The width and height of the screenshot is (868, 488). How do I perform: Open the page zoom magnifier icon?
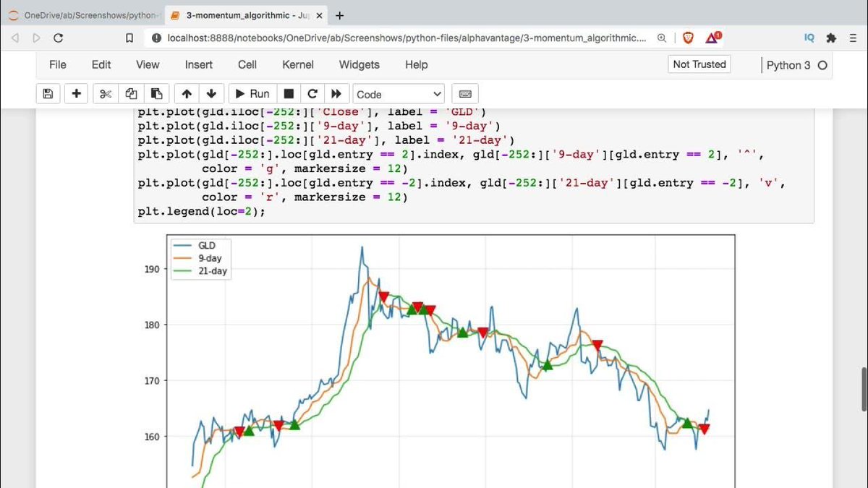663,38
